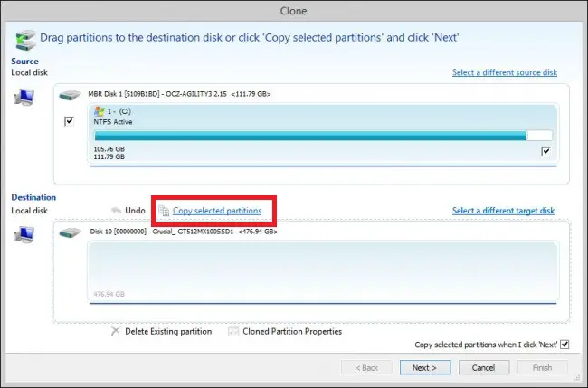Disable copy selected partitions on Next checkbox
This screenshot has width=588, height=388.
[x=564, y=345]
